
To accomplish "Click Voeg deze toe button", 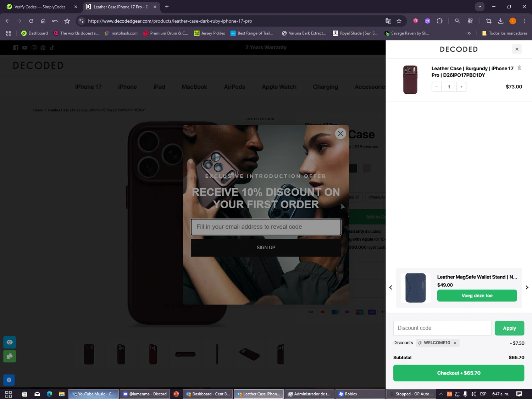I will click(x=477, y=296).
